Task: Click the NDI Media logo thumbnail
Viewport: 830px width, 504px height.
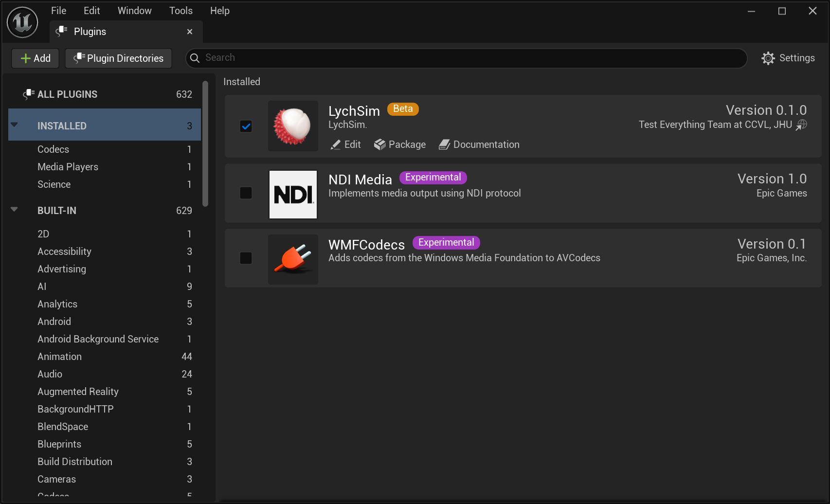Action: pos(293,194)
